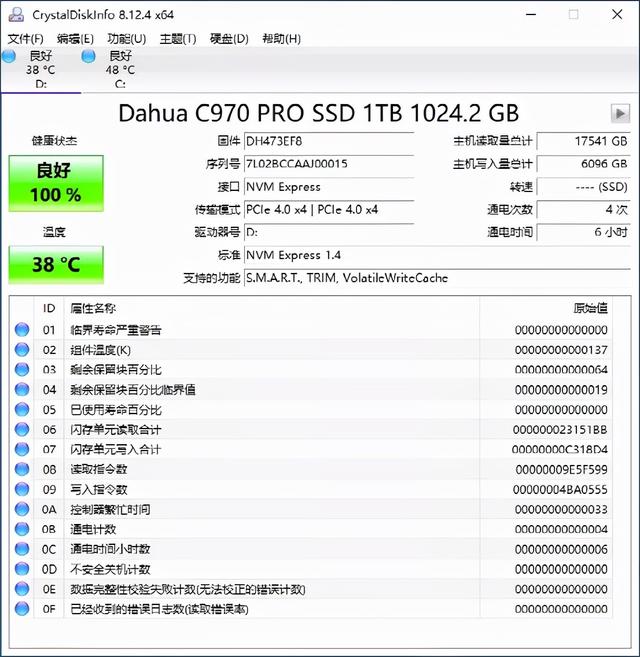Screen dimensions: 640x657
Task: Select row 剩余保留块百分比临界值
Action: [311, 390]
